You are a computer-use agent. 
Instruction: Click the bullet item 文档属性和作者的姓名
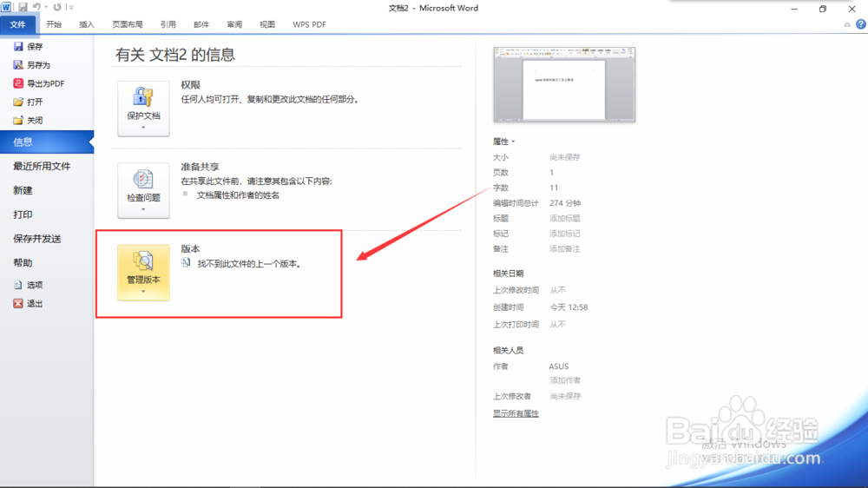click(238, 195)
